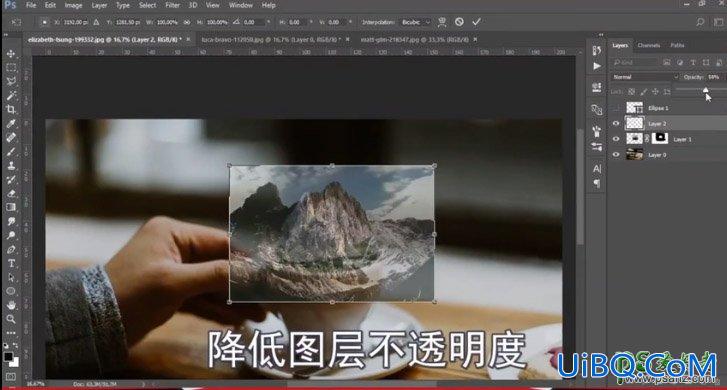Open the Interpolation dropdown
This screenshot has width=727, height=390.
415,22
